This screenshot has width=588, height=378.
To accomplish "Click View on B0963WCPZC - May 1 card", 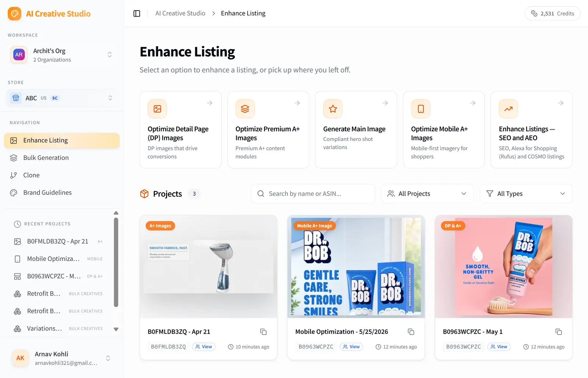I will pyautogui.click(x=499, y=347).
